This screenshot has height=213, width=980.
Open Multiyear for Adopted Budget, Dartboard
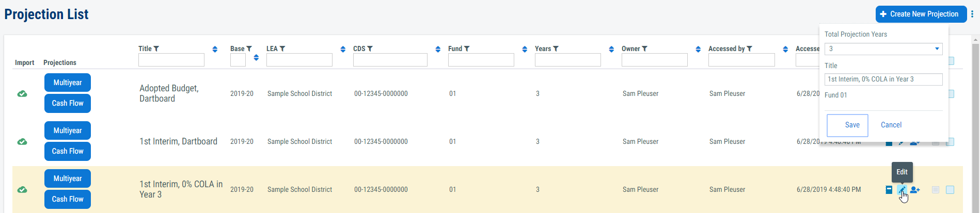[x=68, y=83]
